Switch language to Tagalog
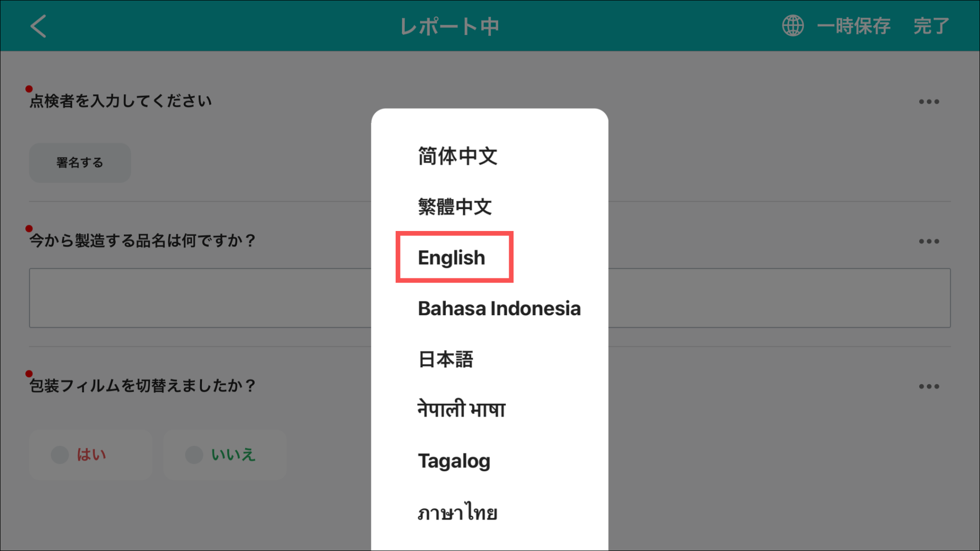 (x=454, y=461)
